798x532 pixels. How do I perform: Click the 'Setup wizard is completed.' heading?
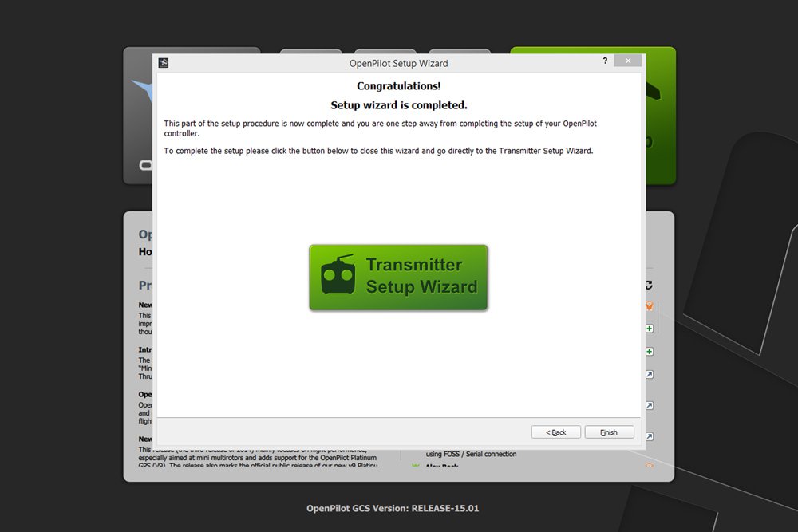[x=398, y=105]
